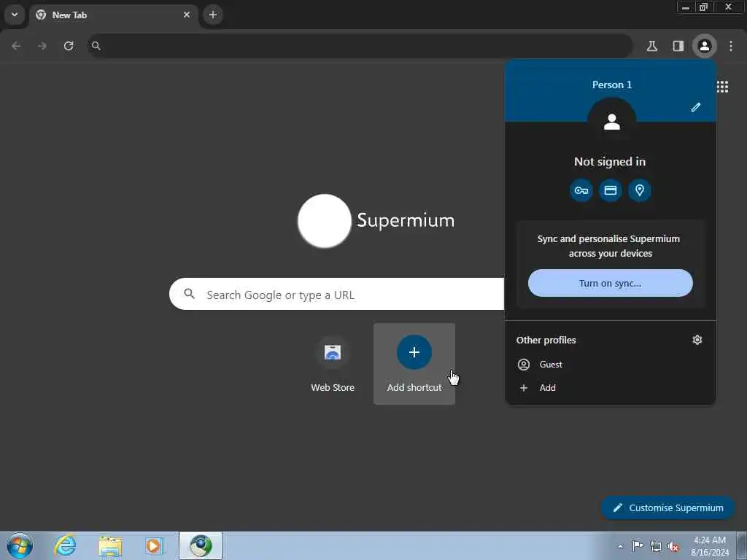
Task: Open a new tab with plus button
Action: click(x=213, y=15)
